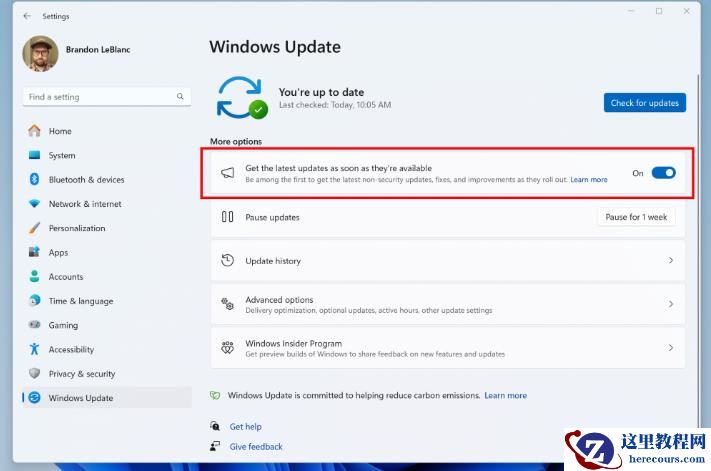
Task: Turn off get latest updates toggle
Action: point(663,173)
